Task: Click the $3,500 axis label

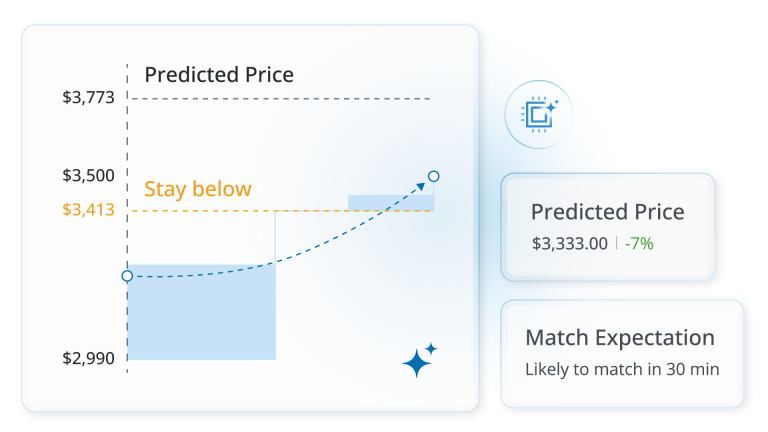Action: [x=88, y=176]
